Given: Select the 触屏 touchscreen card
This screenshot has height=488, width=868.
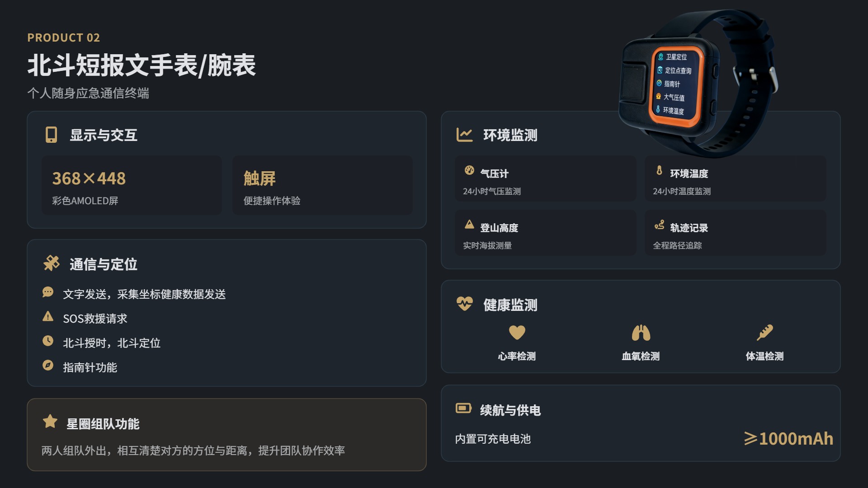Looking at the screenshot, I should 322,185.
